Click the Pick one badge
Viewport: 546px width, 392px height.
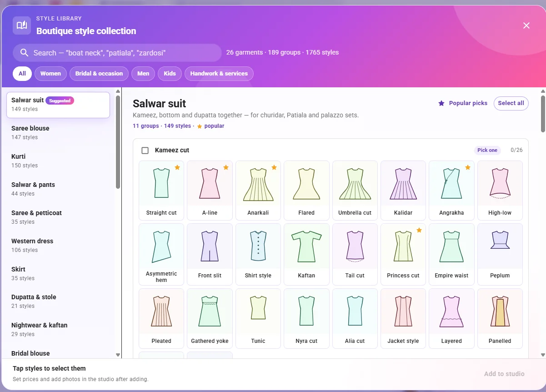coord(487,151)
